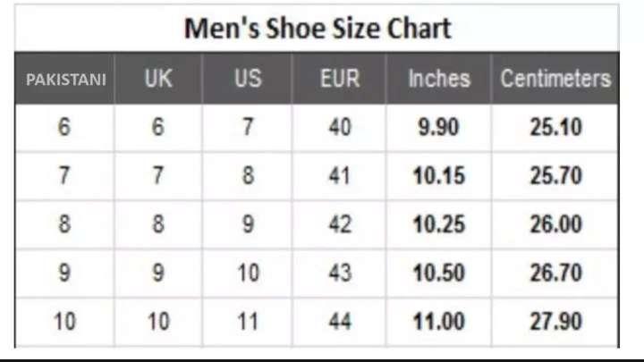Select the 9.90 inches cell
Viewport: 644px width, 362px height.
coord(439,128)
